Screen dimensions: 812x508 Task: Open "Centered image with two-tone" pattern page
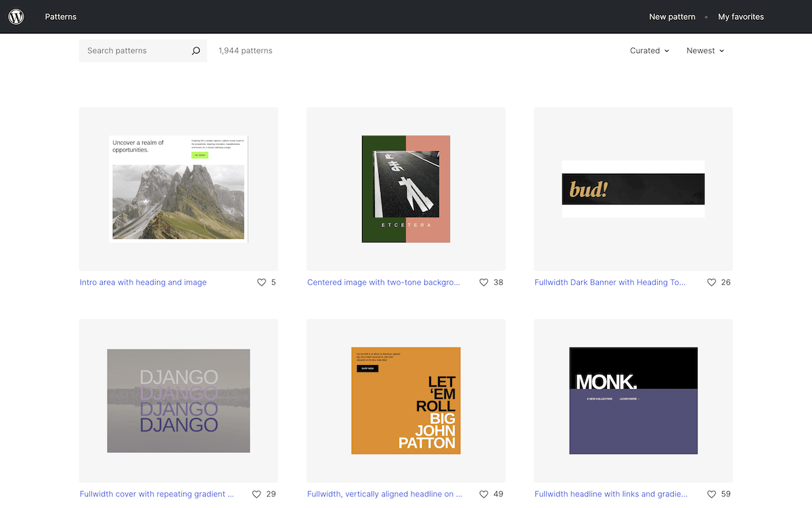pyautogui.click(x=384, y=282)
